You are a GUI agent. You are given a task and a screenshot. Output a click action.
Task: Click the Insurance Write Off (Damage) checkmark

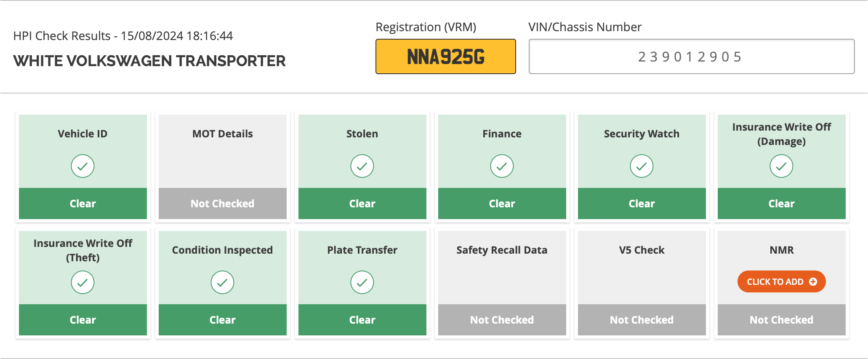(781, 166)
